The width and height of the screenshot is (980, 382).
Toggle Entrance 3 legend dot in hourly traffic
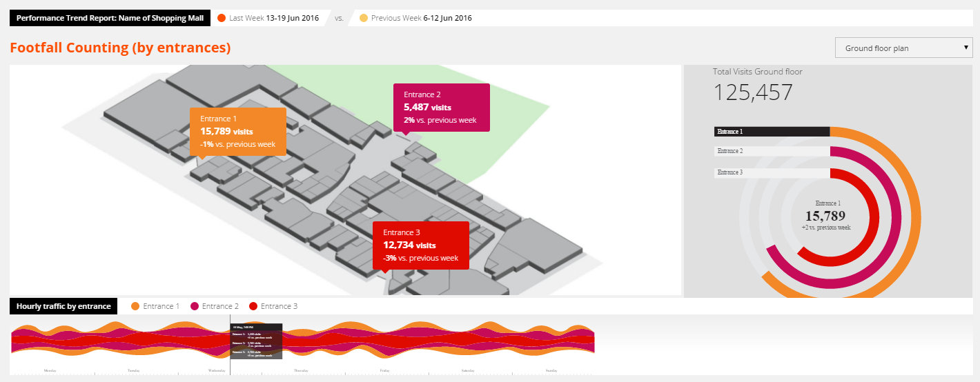coord(253,306)
